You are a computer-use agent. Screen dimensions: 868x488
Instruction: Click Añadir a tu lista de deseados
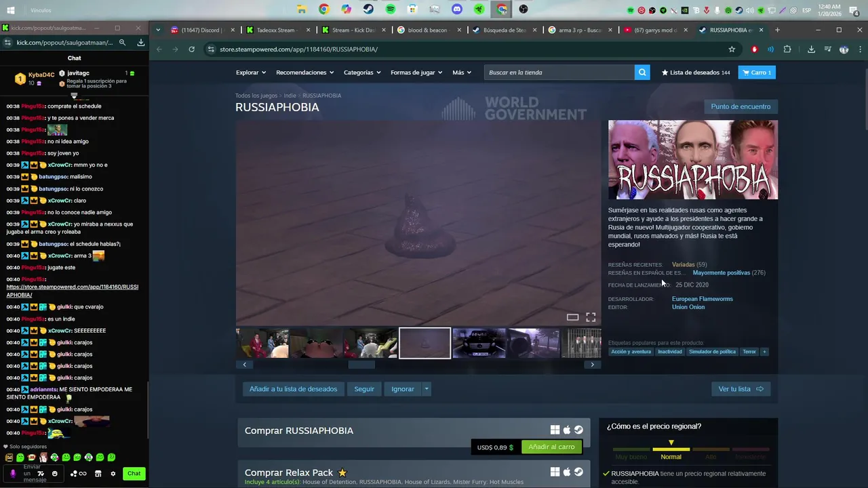[x=293, y=389]
